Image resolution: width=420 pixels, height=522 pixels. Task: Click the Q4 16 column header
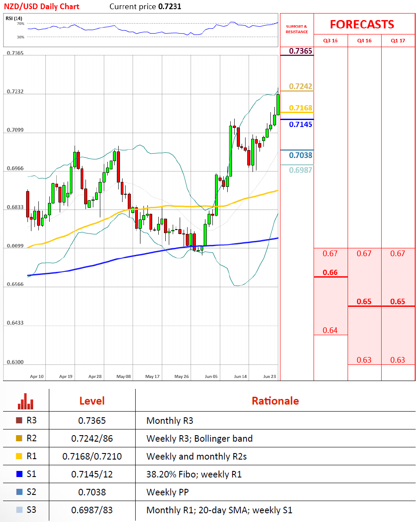364,41
